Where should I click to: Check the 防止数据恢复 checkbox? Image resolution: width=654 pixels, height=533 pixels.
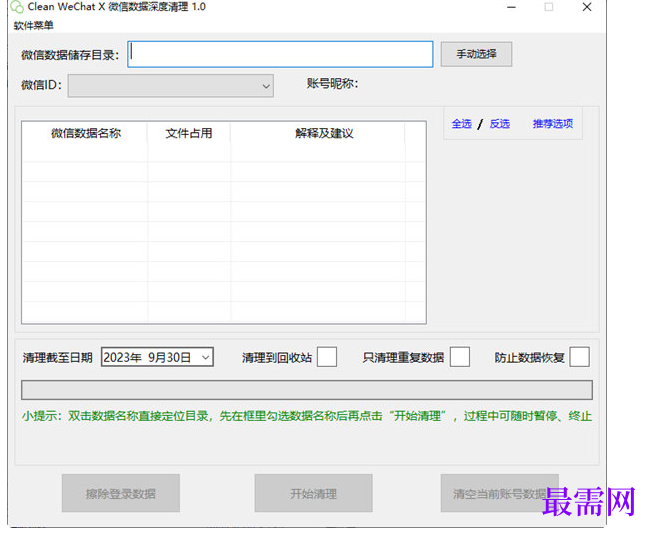point(579,357)
